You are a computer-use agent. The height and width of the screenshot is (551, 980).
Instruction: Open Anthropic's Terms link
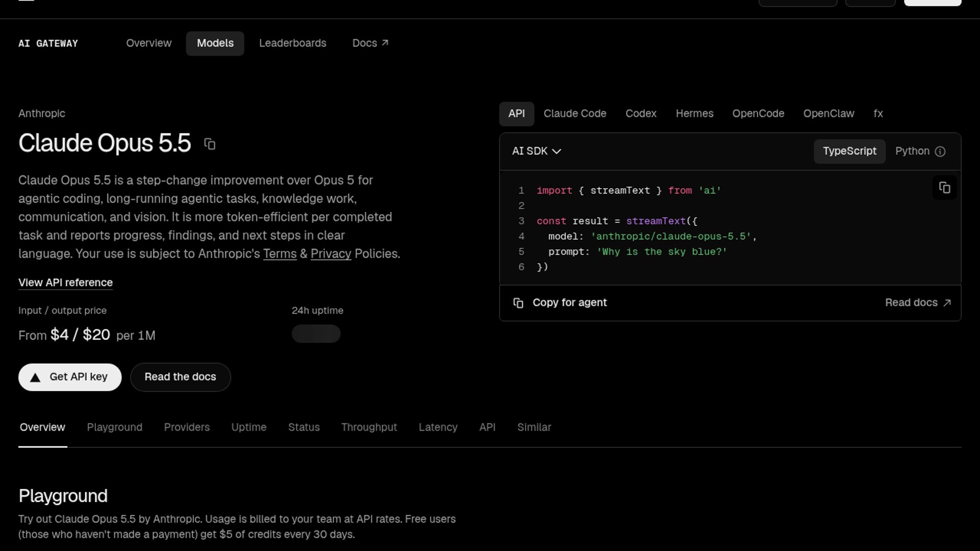coord(280,254)
